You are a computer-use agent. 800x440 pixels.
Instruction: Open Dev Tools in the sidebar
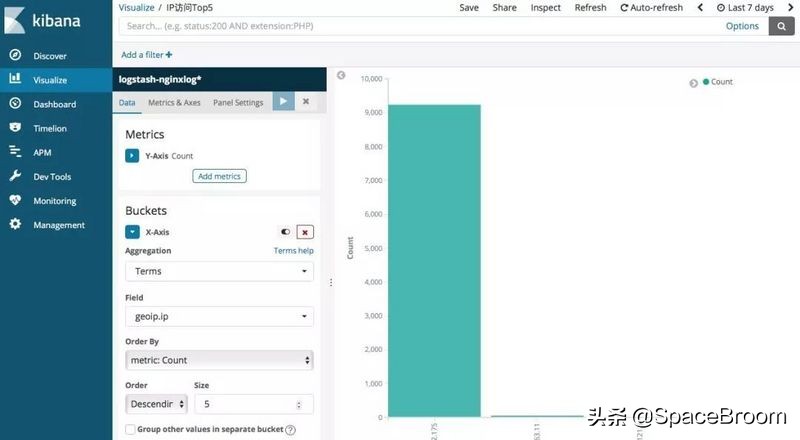tap(52, 177)
